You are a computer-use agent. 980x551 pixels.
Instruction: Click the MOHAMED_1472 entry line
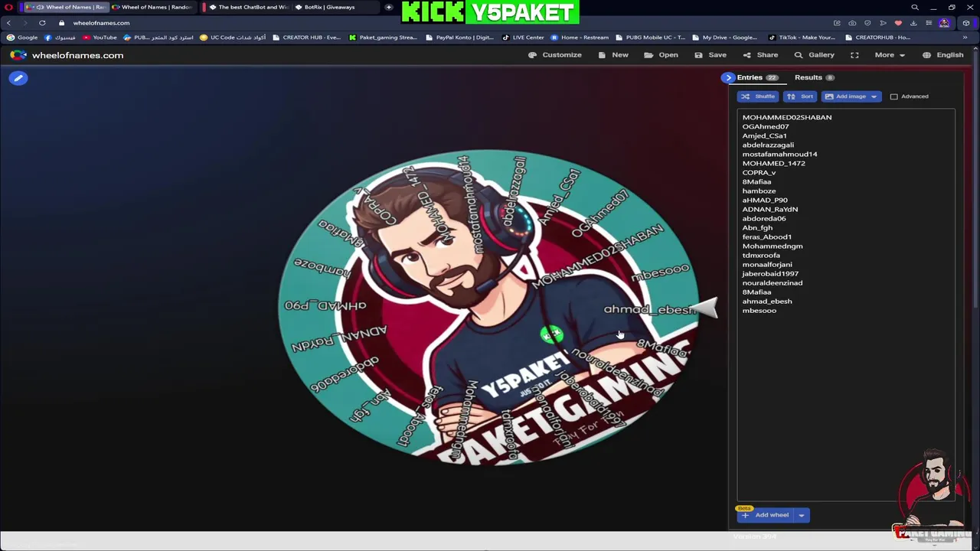[773, 163]
